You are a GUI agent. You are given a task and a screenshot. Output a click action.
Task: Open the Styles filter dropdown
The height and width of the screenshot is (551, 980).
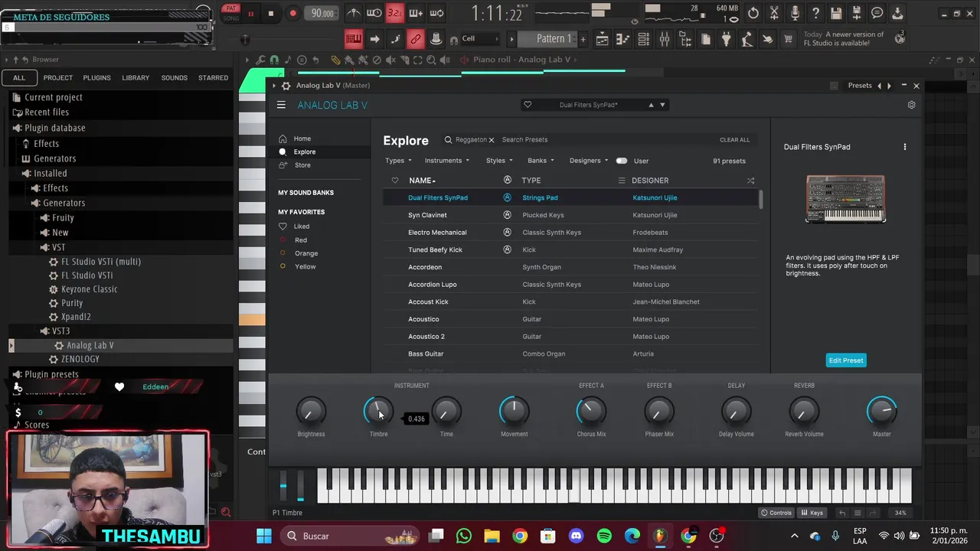tap(499, 161)
